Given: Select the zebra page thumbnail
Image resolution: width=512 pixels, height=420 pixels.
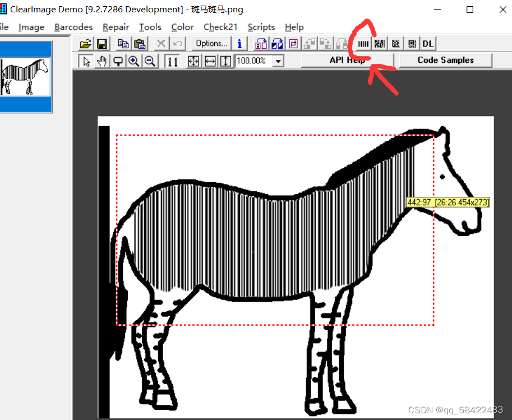Looking at the screenshot, I should coord(25,77).
